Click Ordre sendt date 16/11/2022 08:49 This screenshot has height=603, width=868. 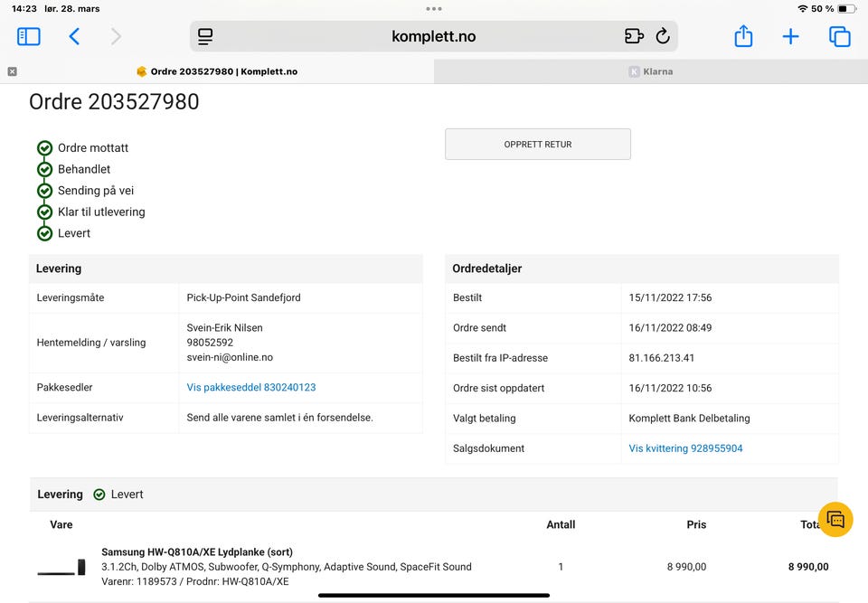(670, 328)
